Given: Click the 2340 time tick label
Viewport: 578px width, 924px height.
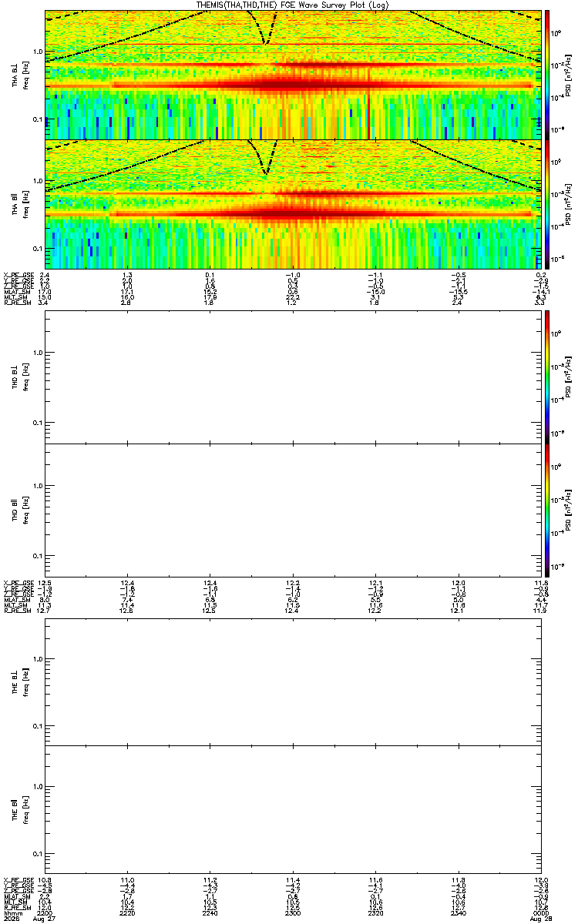Looking at the screenshot, I should (459, 912).
